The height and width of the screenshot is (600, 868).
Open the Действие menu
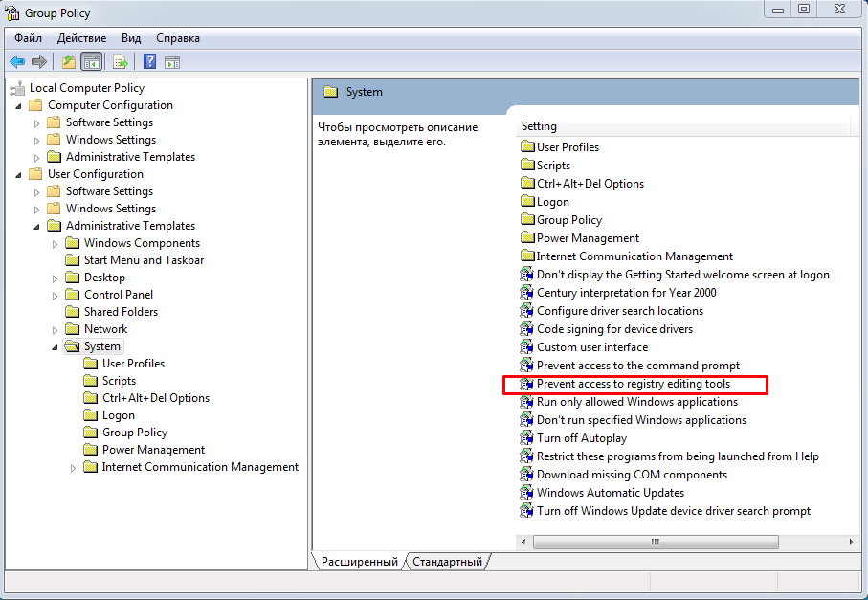81,38
